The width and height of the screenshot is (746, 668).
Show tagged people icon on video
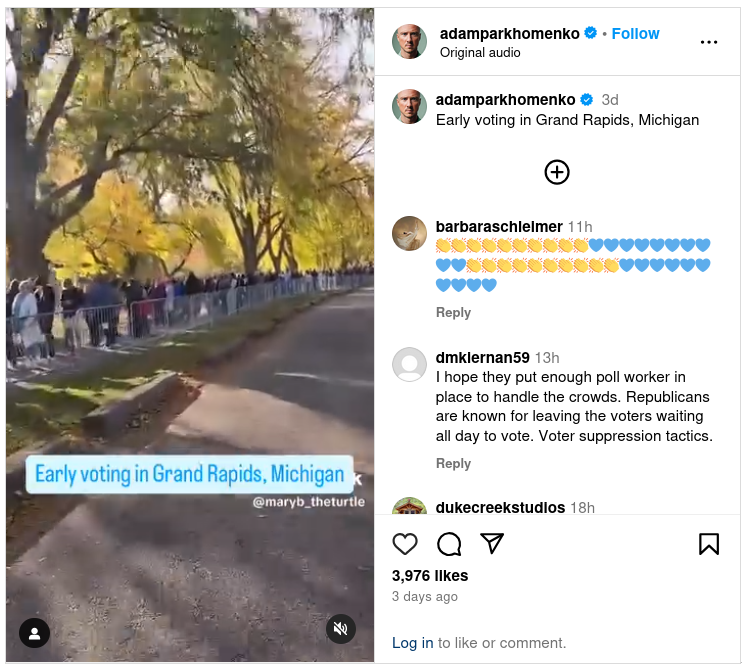tap(34, 633)
